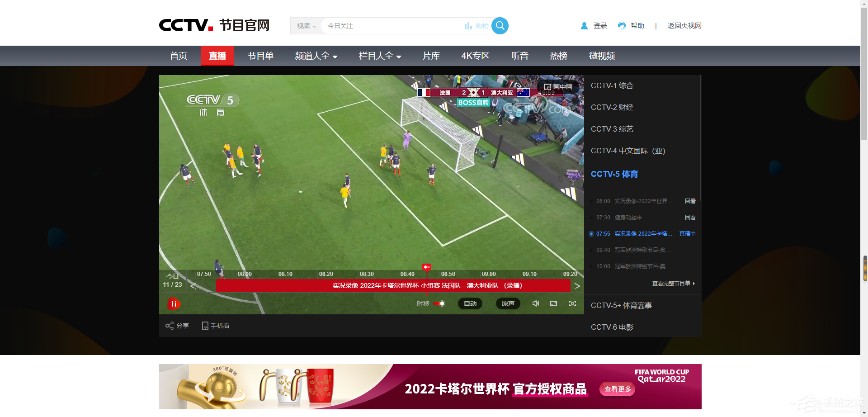
Task: Open 查看完整节目单 full schedule link
Action: coord(673,284)
